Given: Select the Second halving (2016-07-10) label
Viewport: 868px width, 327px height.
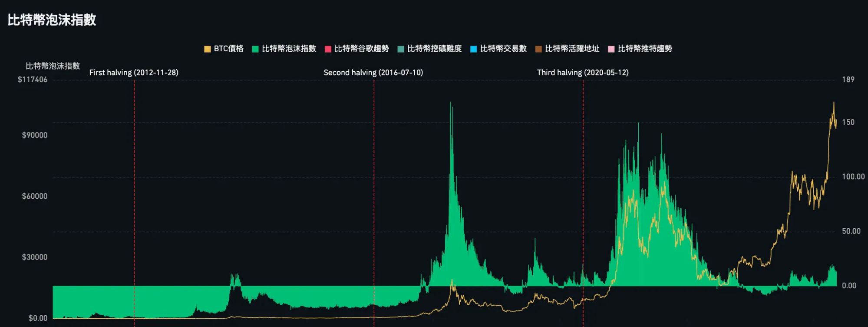Looking at the screenshot, I should (x=373, y=73).
